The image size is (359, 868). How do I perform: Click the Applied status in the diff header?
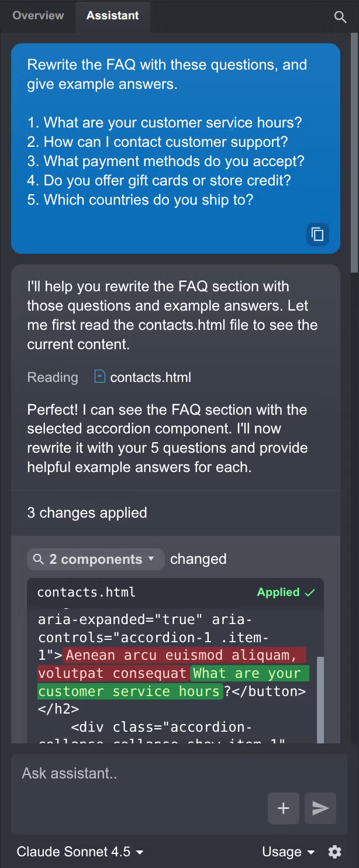pos(279,592)
